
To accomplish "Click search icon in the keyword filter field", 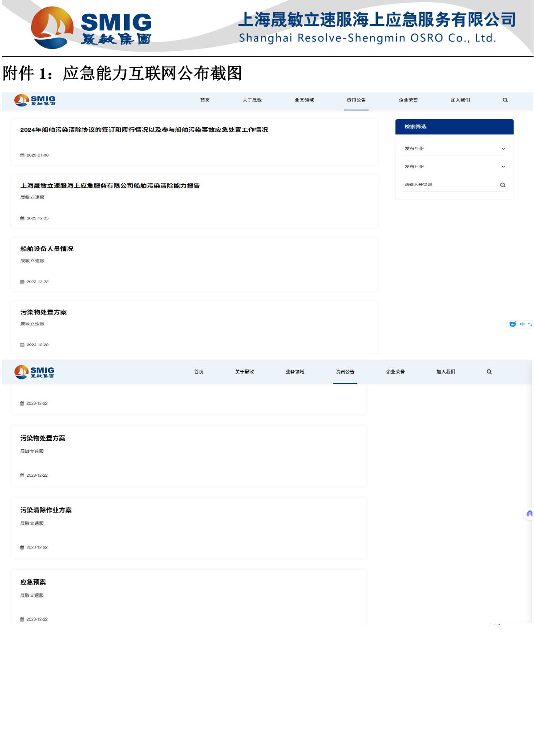I will pyautogui.click(x=502, y=185).
